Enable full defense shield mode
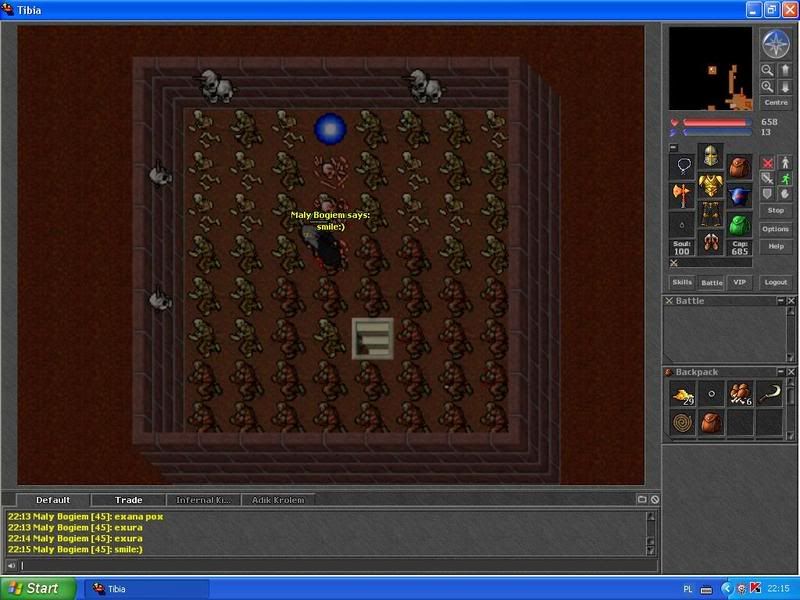The height and width of the screenshot is (600, 800). pos(767,193)
